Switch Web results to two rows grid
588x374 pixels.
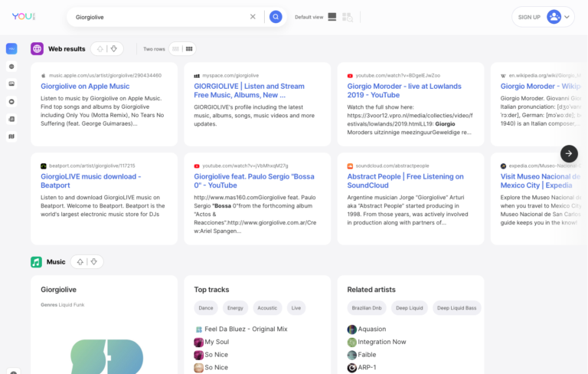pyautogui.click(x=189, y=49)
